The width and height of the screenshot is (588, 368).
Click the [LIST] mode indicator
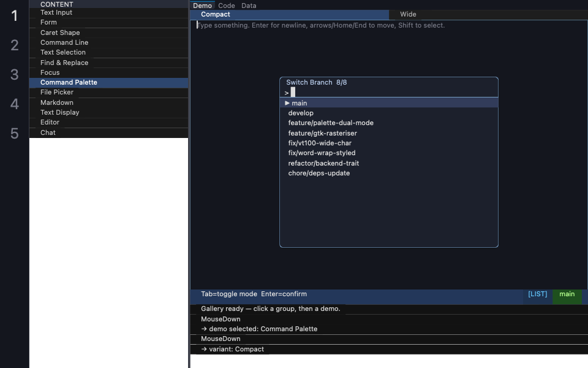[x=537, y=294]
